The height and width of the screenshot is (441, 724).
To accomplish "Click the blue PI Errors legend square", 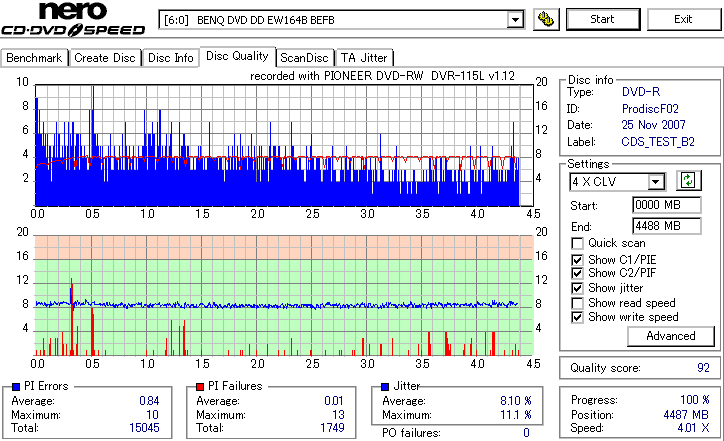I will [x=16, y=387].
